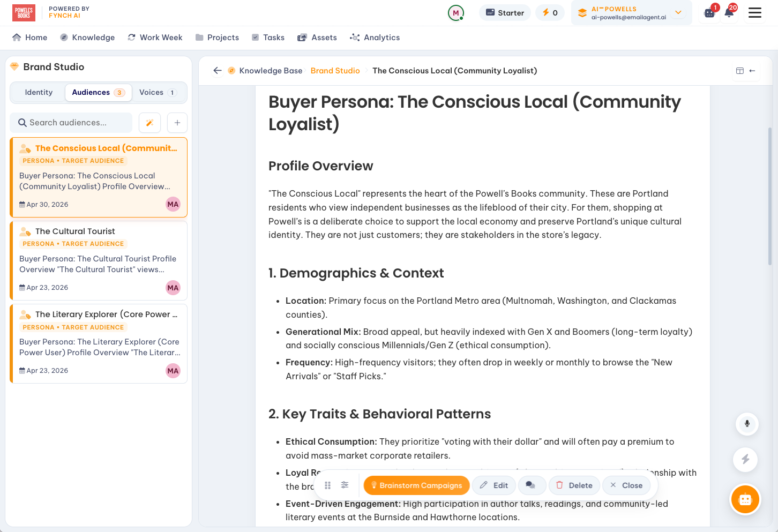Focus the Search audiences field
Screen dimensions: 778x532
pos(71,123)
